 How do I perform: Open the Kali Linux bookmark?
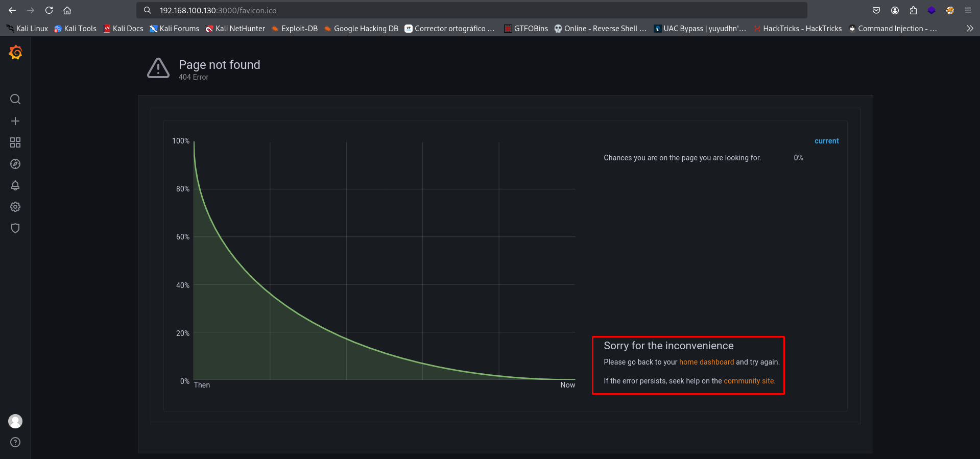(28, 29)
